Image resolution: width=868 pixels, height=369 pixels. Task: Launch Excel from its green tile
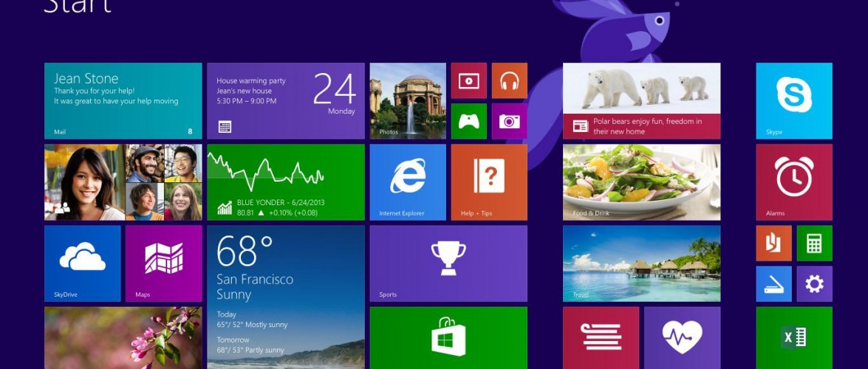pyautogui.click(x=793, y=338)
